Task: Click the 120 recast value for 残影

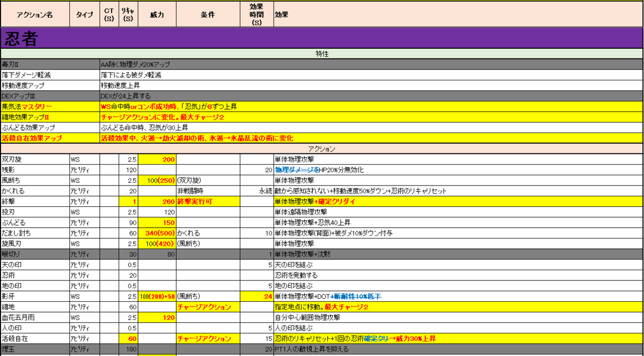Action: click(x=128, y=170)
